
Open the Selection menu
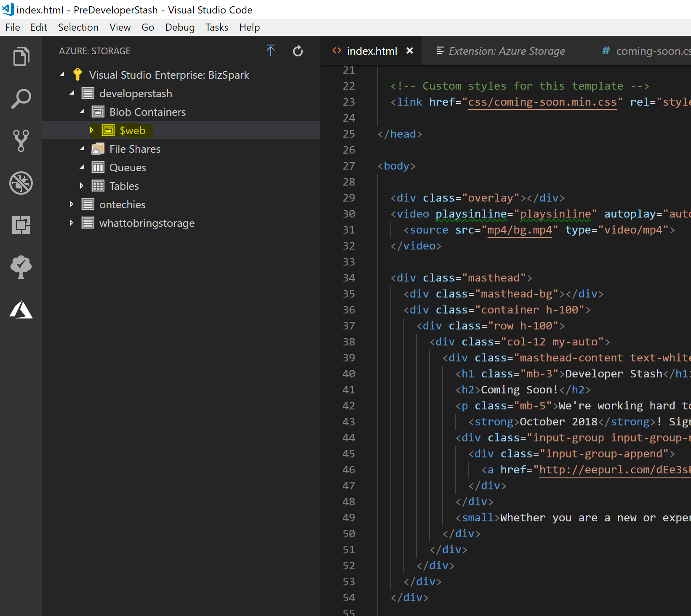(78, 27)
